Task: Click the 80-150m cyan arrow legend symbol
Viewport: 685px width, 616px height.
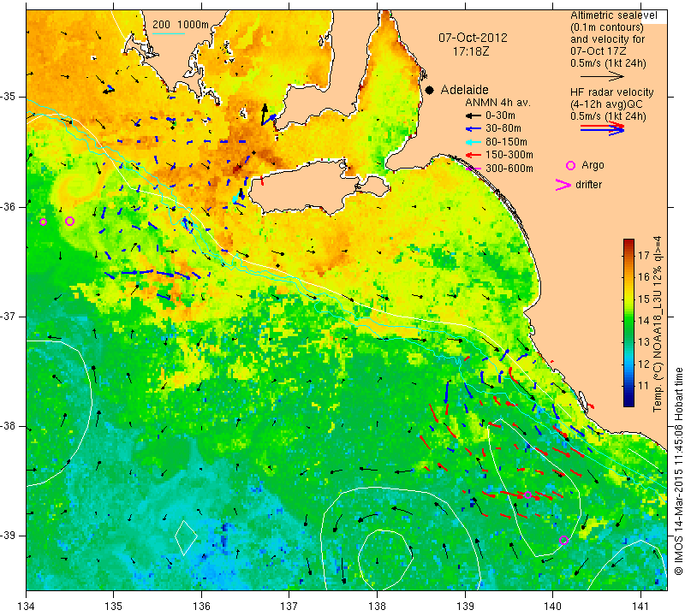Action: pos(473,142)
